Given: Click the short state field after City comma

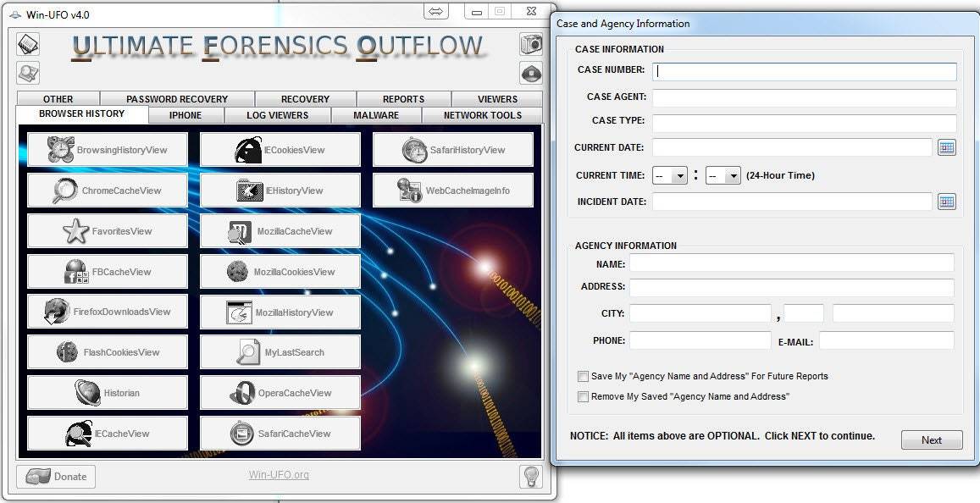Looking at the screenshot, I should 804,313.
